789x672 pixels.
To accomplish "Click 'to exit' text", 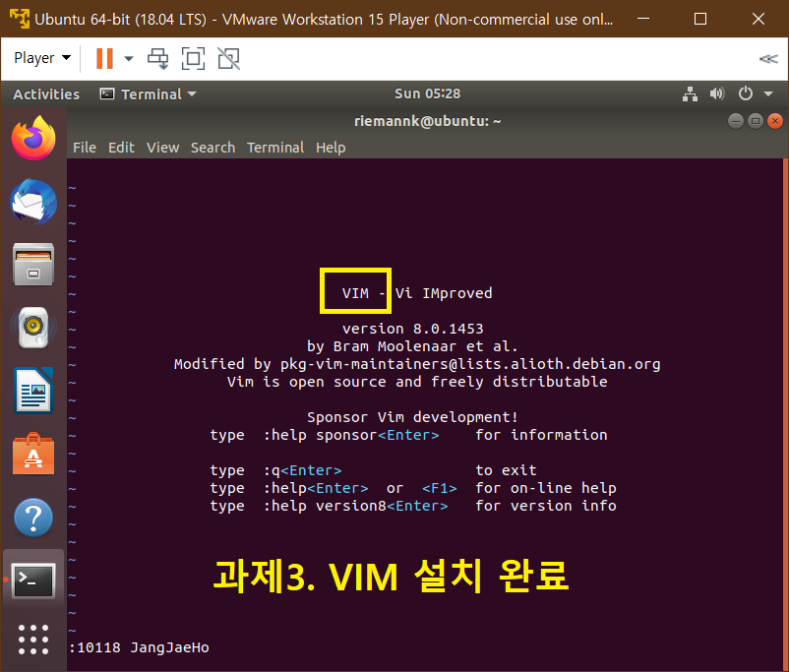I will [x=507, y=470].
